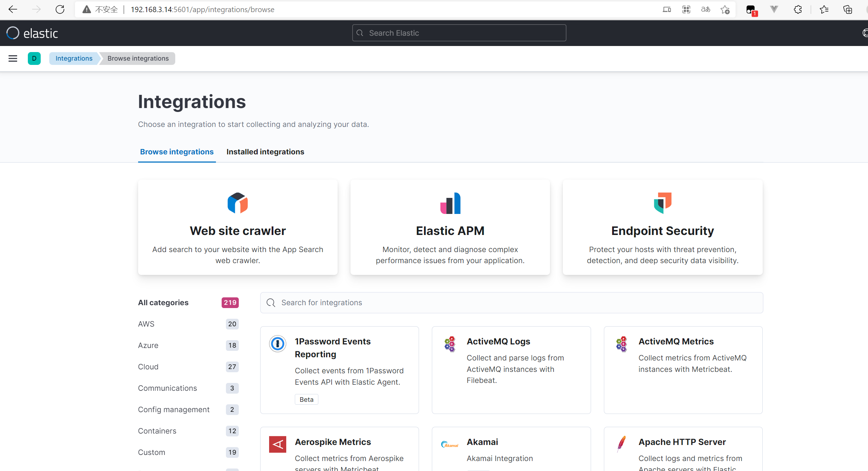Open Aerospike Metrics integration title

click(x=333, y=442)
